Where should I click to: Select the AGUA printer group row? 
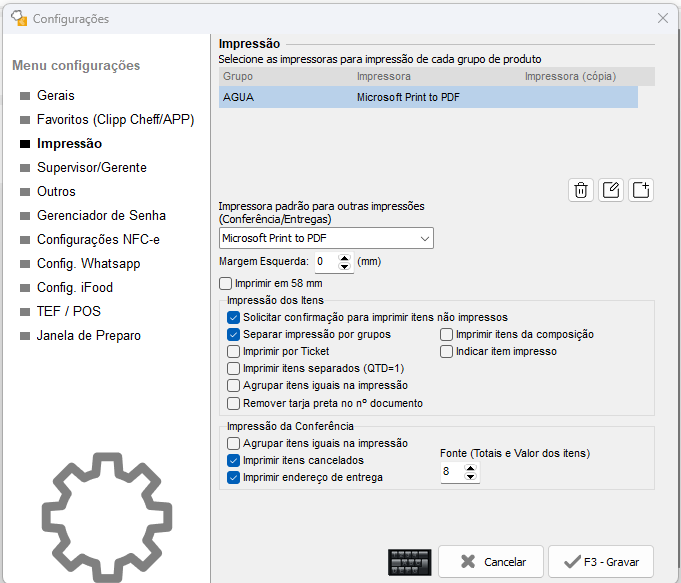tap(428, 97)
